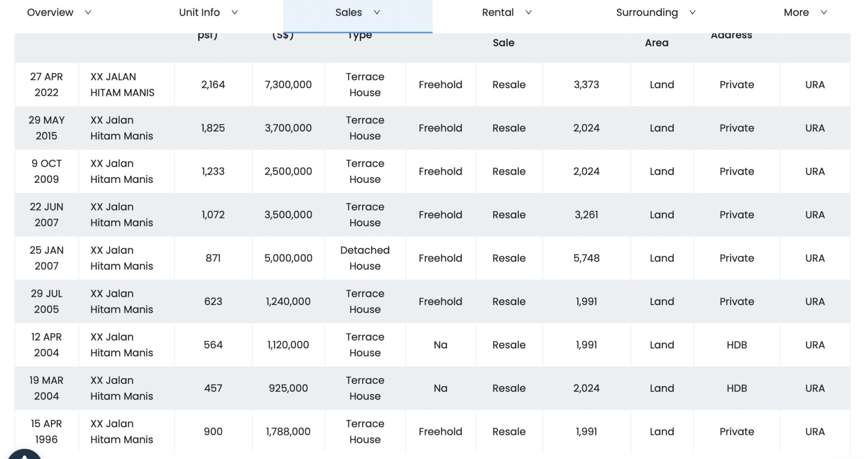Click the 5,748 area value
This screenshot has width=868, height=459.
pos(586,258)
